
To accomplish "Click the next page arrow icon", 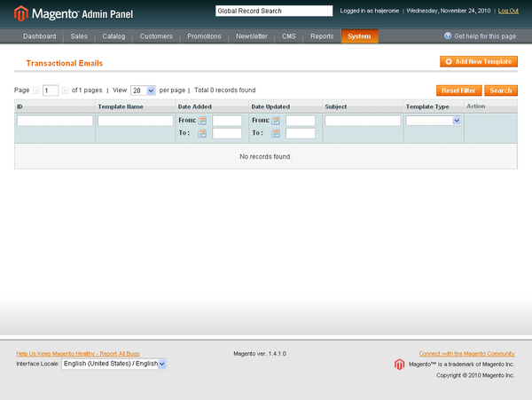I will [65, 90].
